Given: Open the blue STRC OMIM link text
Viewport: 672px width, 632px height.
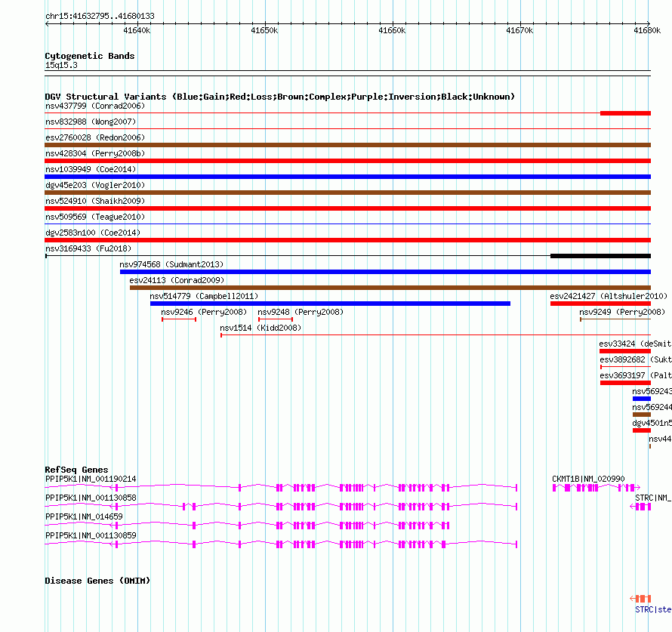Looking at the screenshot, I should tap(653, 609).
